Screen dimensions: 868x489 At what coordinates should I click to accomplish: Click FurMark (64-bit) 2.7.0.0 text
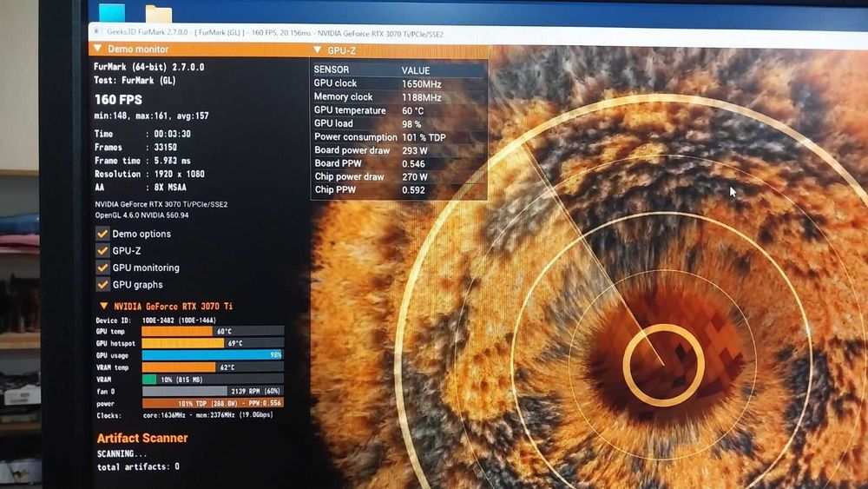[149, 67]
